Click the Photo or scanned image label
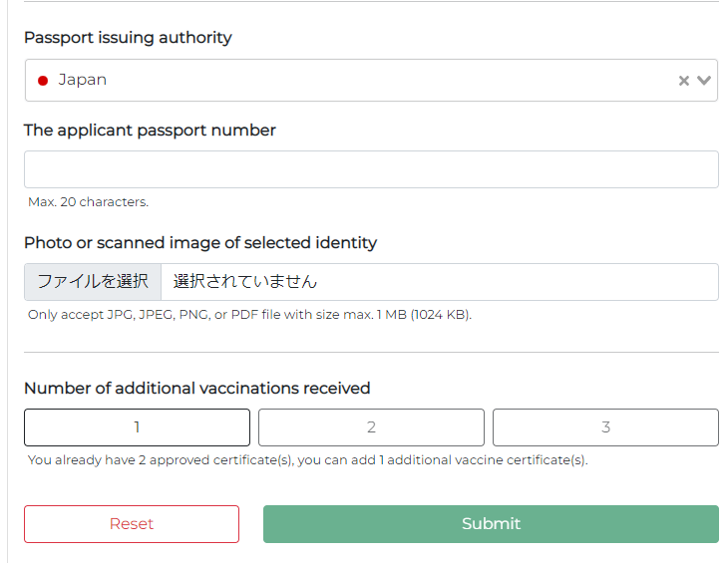 (x=200, y=242)
